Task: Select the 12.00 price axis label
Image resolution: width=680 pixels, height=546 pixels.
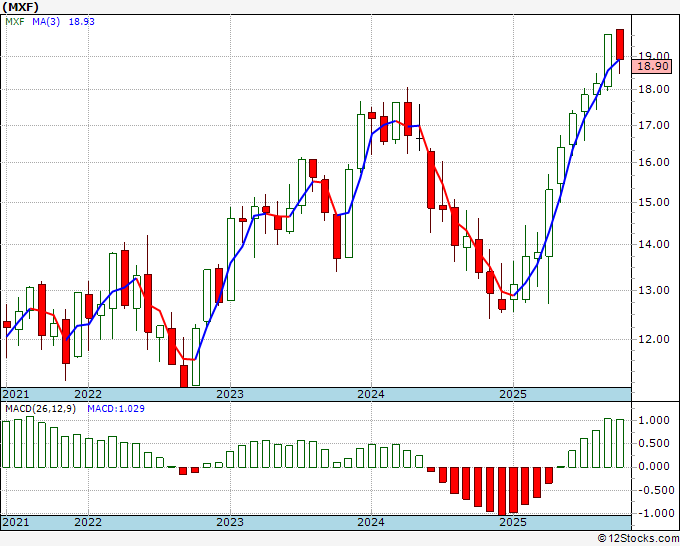Action: click(x=654, y=339)
